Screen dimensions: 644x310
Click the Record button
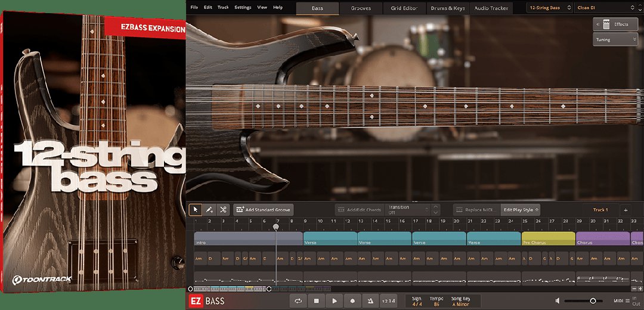point(352,302)
